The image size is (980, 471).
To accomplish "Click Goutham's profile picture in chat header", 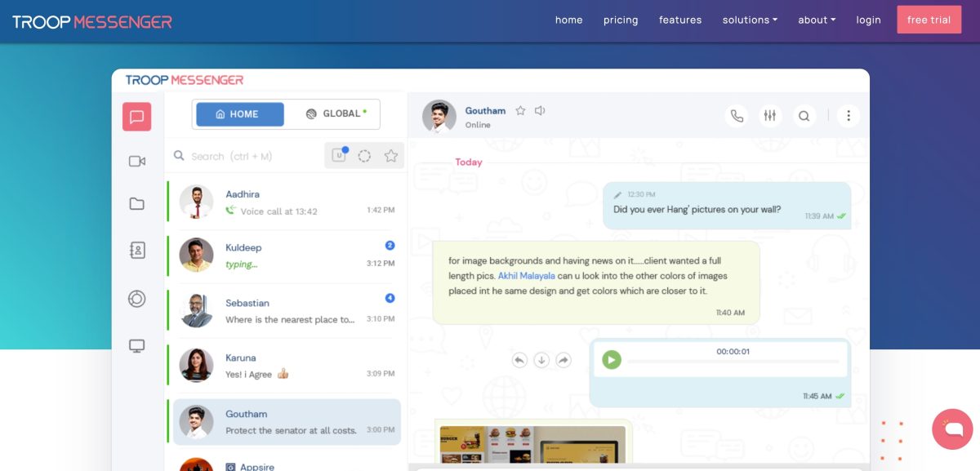I will pyautogui.click(x=439, y=117).
